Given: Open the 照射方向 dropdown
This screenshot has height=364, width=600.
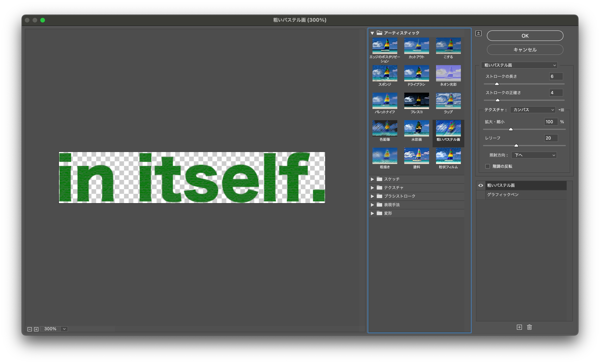Looking at the screenshot, I should (534, 155).
